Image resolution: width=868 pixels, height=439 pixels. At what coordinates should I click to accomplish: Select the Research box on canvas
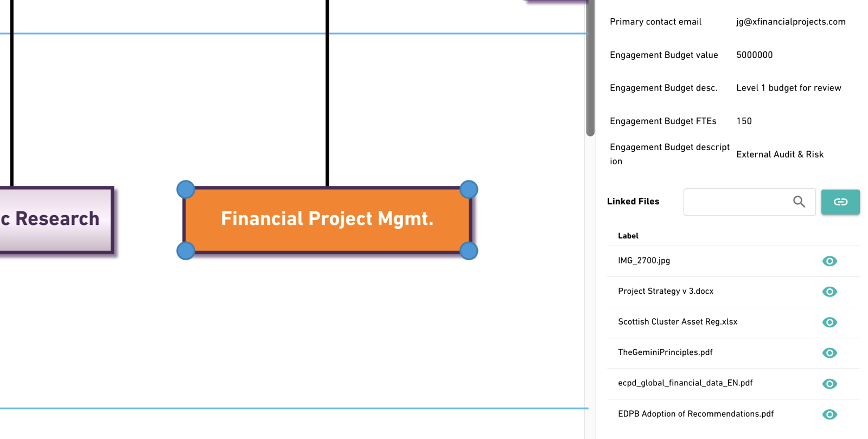click(x=56, y=219)
